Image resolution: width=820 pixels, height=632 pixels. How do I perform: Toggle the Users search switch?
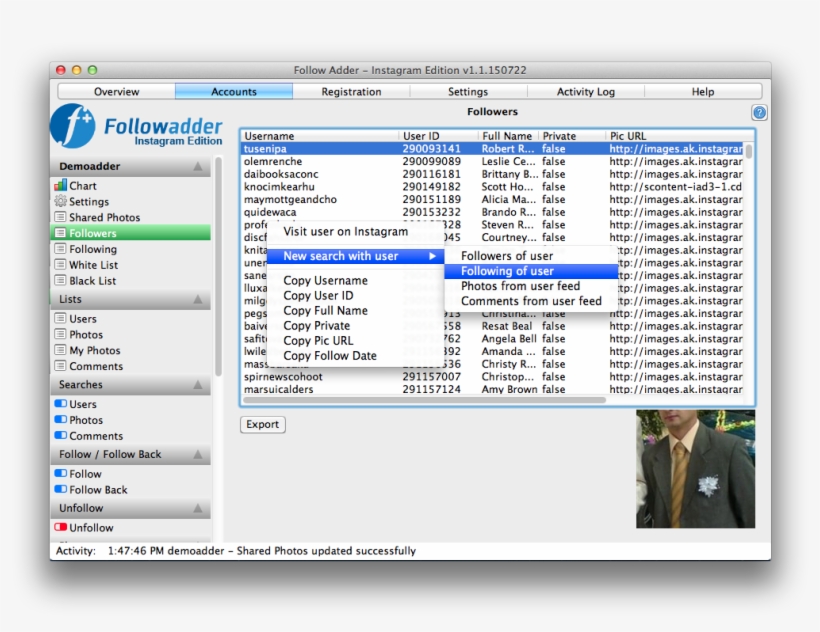pyautogui.click(x=61, y=404)
